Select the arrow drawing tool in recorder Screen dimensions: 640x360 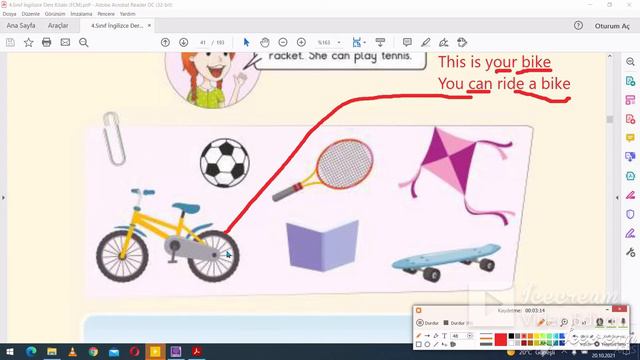(427, 336)
